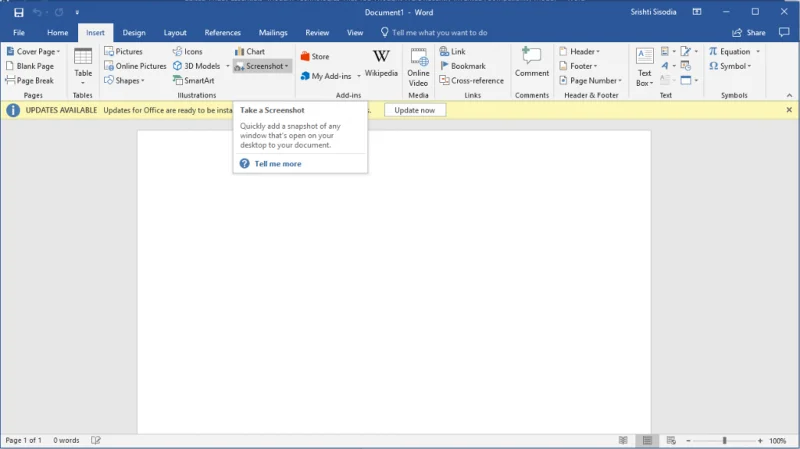Screen dimensions: 800x449
Task: Switch to the Layout tab
Action: (x=175, y=33)
